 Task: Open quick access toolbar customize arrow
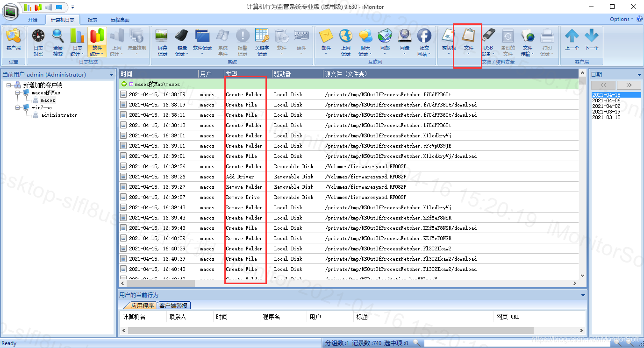(72, 7)
